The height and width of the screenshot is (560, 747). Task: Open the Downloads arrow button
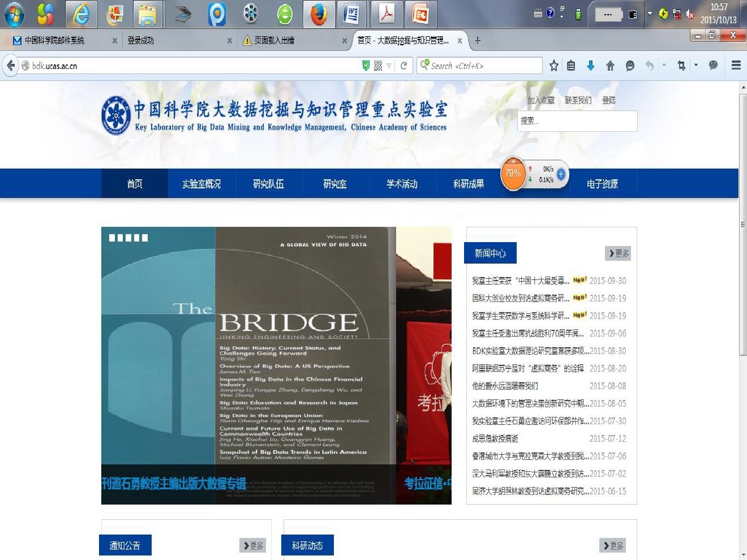coord(591,66)
